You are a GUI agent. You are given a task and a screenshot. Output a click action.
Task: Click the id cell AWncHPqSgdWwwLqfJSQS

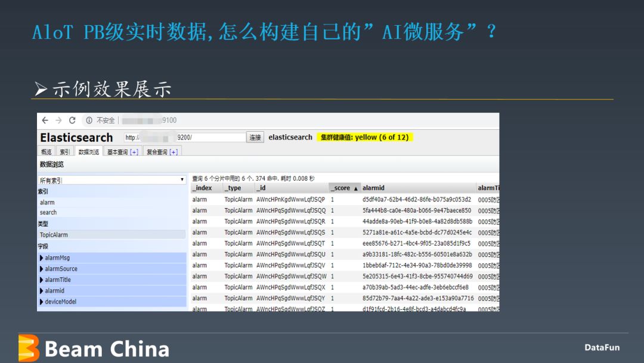(x=291, y=232)
